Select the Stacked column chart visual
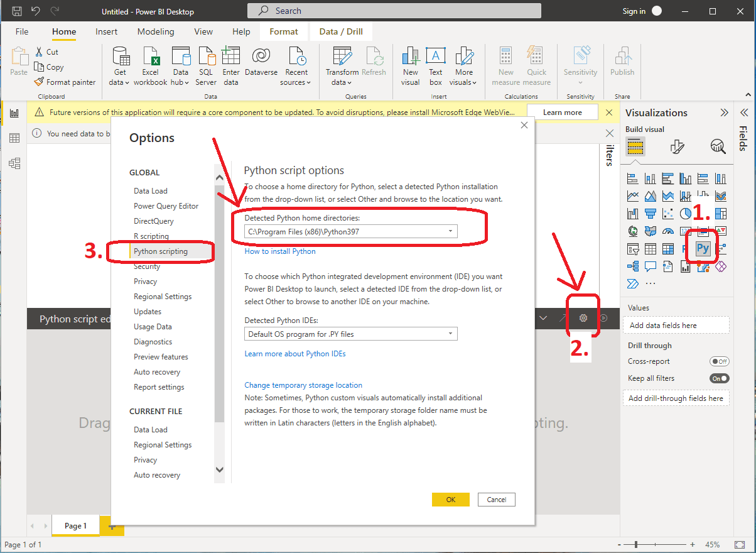Image resolution: width=756 pixels, height=553 pixels. coord(651,178)
